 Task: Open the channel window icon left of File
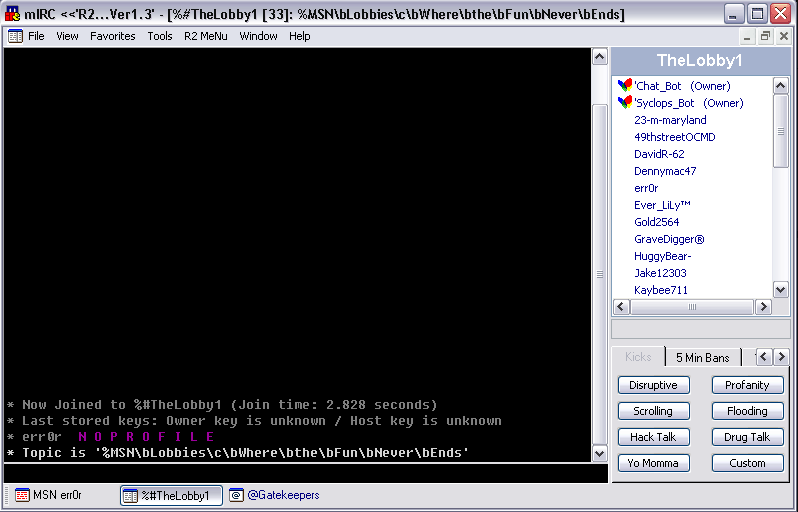click(15, 36)
